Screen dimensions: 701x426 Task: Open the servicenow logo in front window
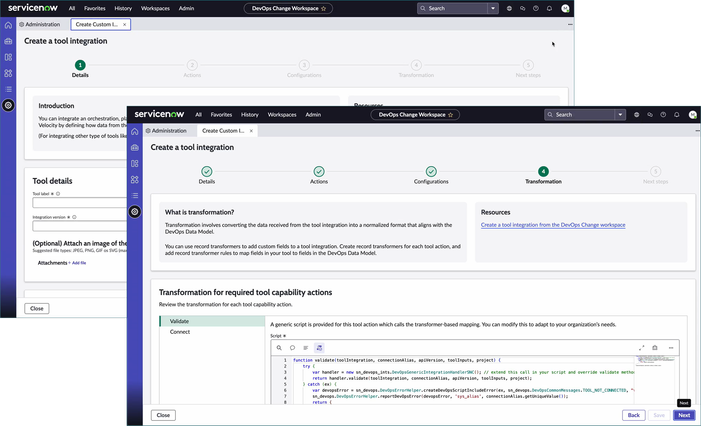coord(159,114)
